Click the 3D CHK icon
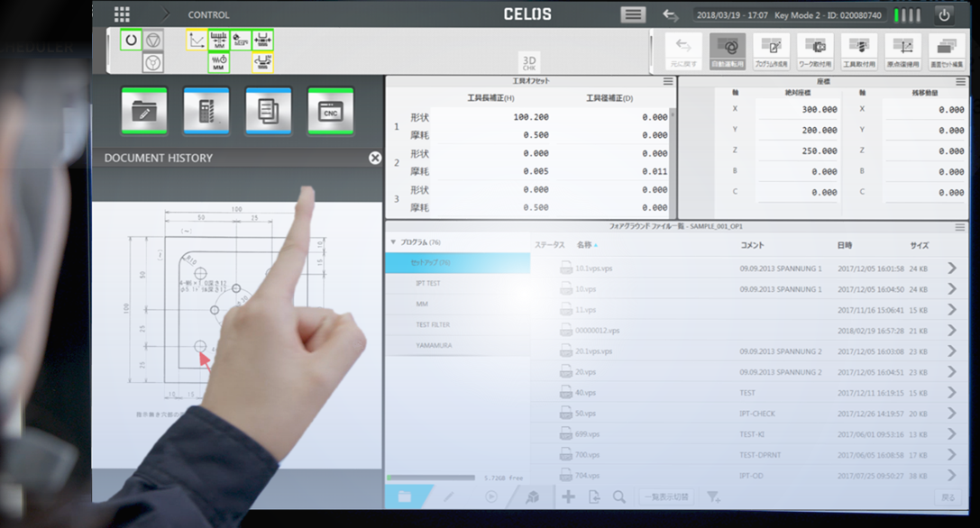 pos(529,62)
